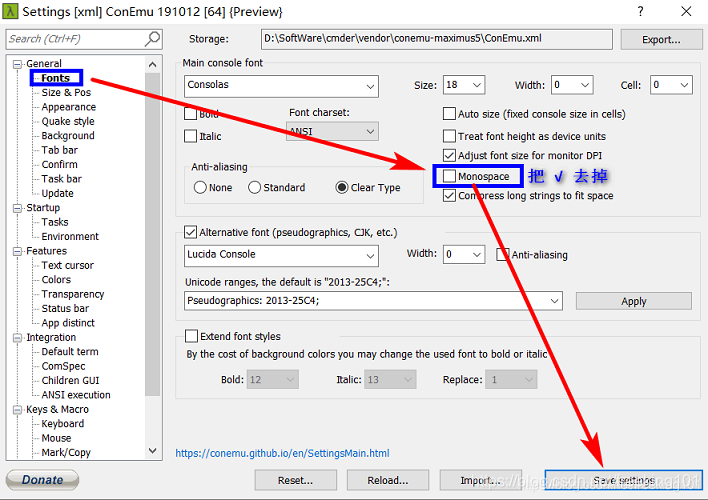Open the Task bar settings page
708x500 pixels.
click(x=61, y=179)
